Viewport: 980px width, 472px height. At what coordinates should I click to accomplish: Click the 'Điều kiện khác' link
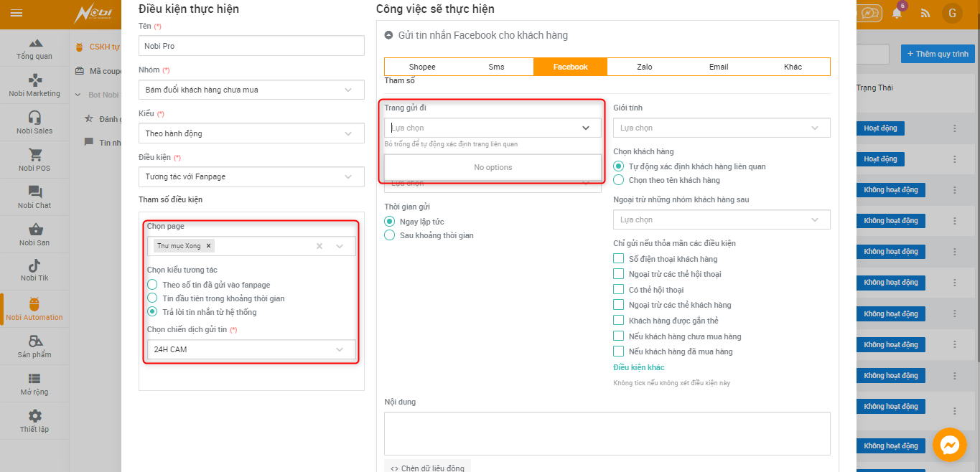tap(638, 367)
